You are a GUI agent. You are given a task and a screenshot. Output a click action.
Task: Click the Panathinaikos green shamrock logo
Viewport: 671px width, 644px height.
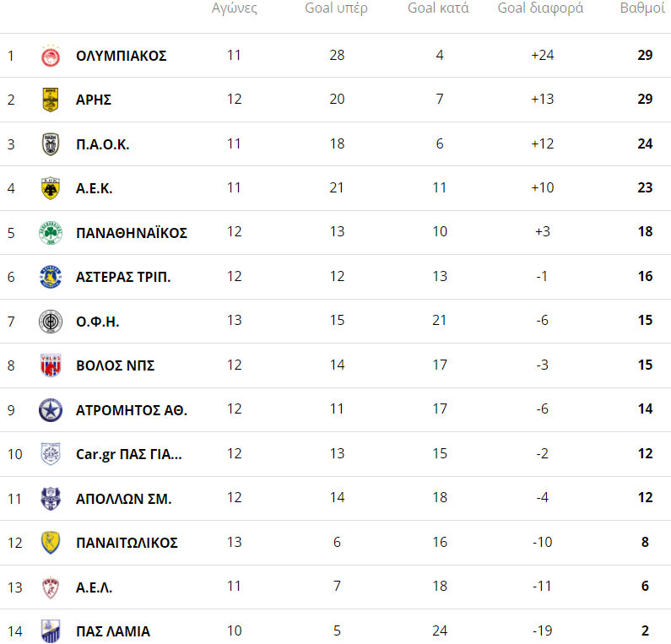click(51, 233)
